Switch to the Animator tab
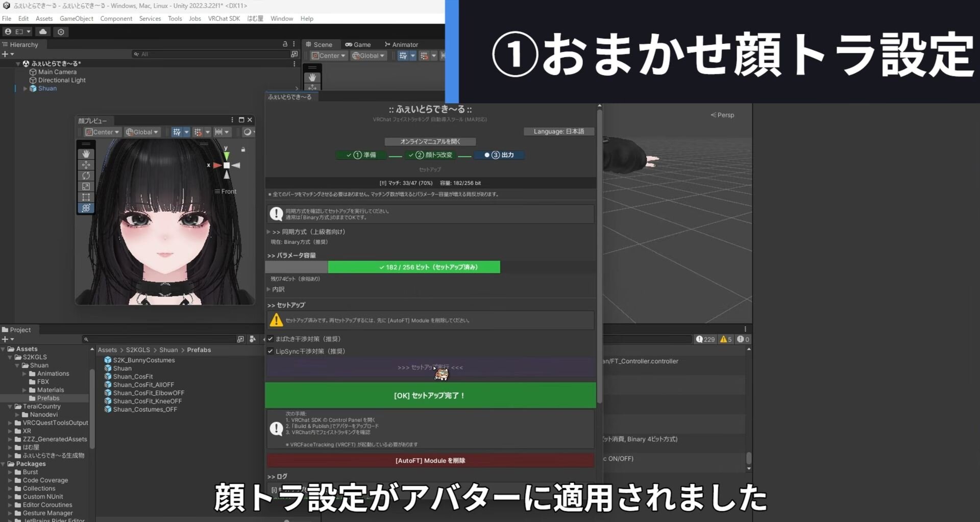This screenshot has width=980, height=522. point(401,44)
